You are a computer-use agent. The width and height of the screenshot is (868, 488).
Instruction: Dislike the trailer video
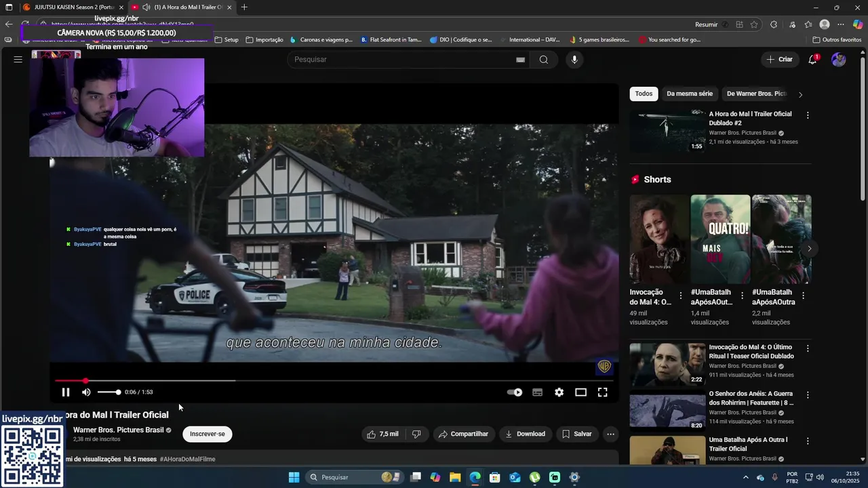tap(416, 434)
